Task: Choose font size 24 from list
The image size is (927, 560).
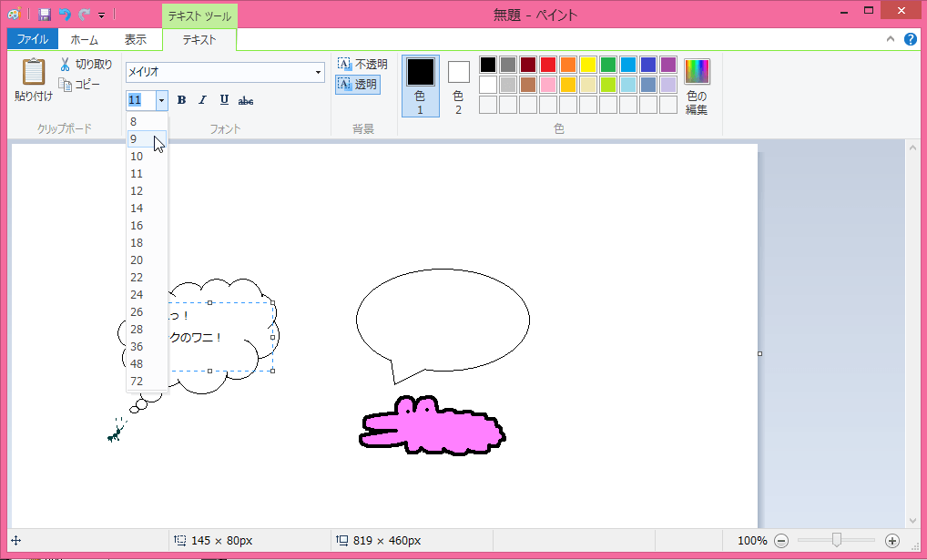Action: click(x=147, y=294)
